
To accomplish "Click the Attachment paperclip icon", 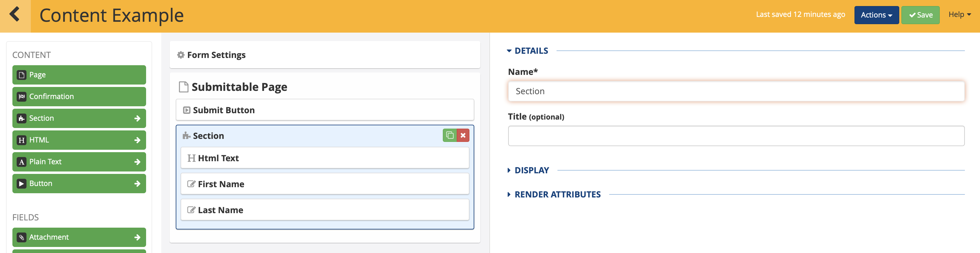I will tap(22, 237).
